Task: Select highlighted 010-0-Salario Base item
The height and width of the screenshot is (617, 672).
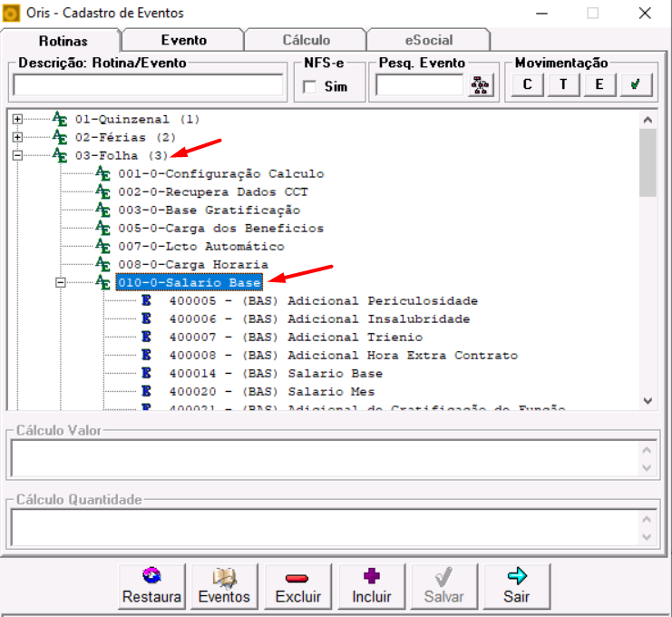Action: click(189, 282)
